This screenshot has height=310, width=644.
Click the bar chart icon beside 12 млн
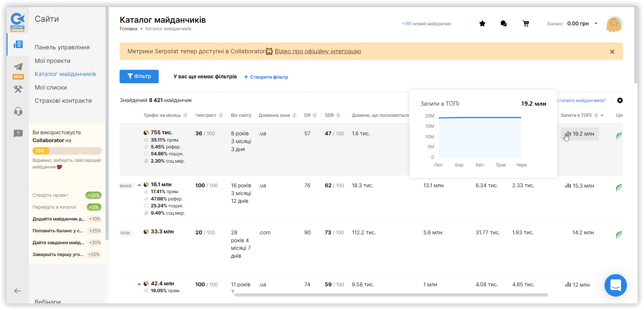click(568, 285)
